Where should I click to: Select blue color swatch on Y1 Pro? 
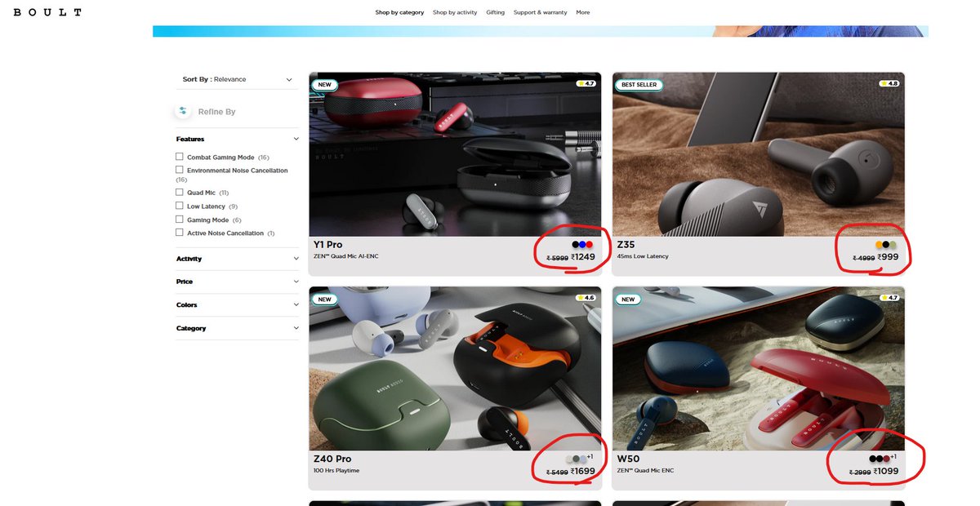click(582, 244)
